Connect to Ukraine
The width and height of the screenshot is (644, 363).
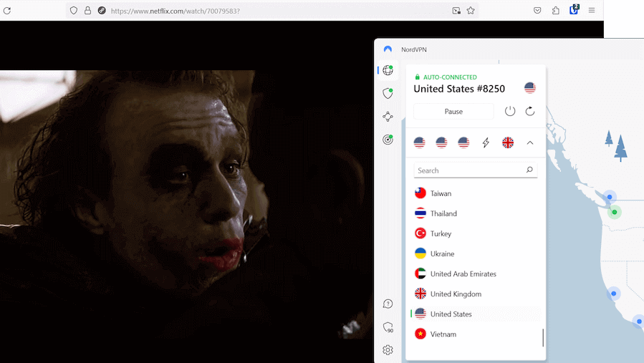coord(476,253)
